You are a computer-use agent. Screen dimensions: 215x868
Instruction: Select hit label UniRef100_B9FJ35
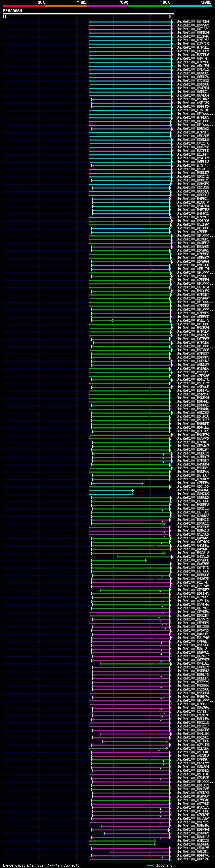tap(193, 785)
